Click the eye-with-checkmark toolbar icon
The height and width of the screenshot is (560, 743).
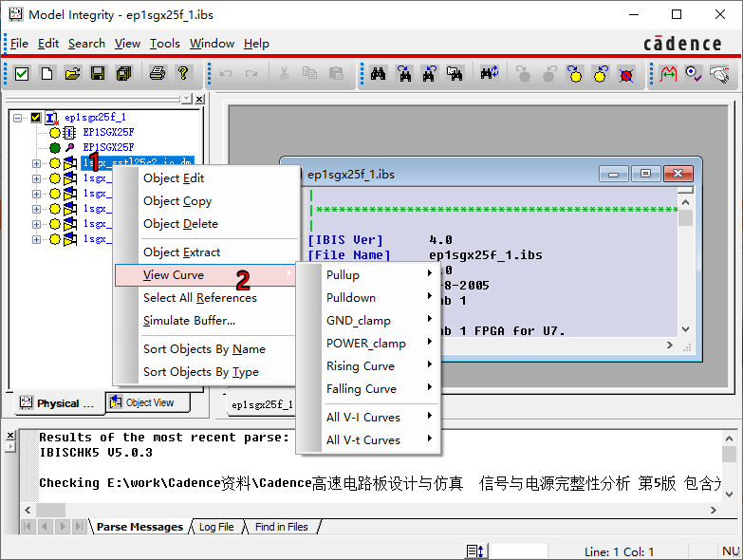point(694,74)
